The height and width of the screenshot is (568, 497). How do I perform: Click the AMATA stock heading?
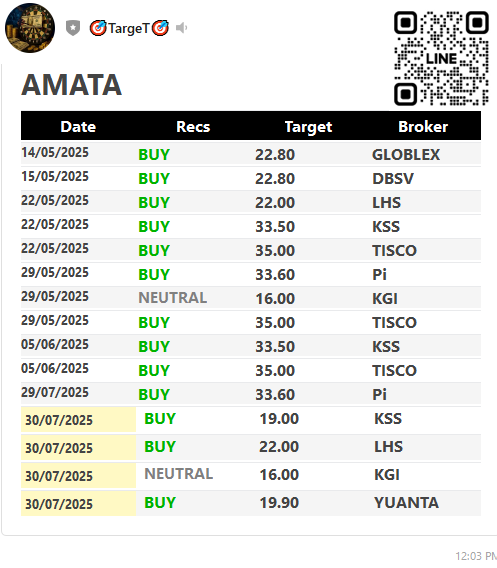(x=71, y=85)
